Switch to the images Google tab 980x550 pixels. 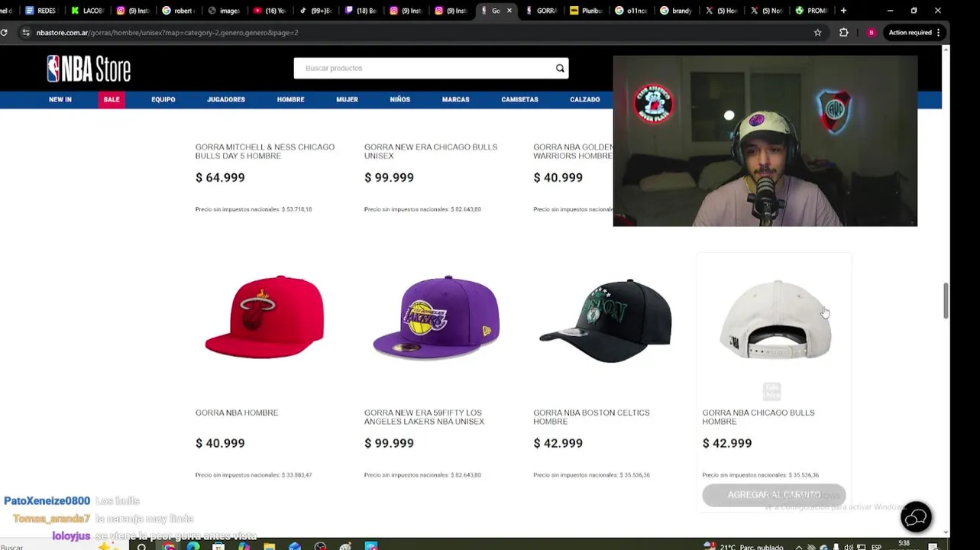[223, 11]
